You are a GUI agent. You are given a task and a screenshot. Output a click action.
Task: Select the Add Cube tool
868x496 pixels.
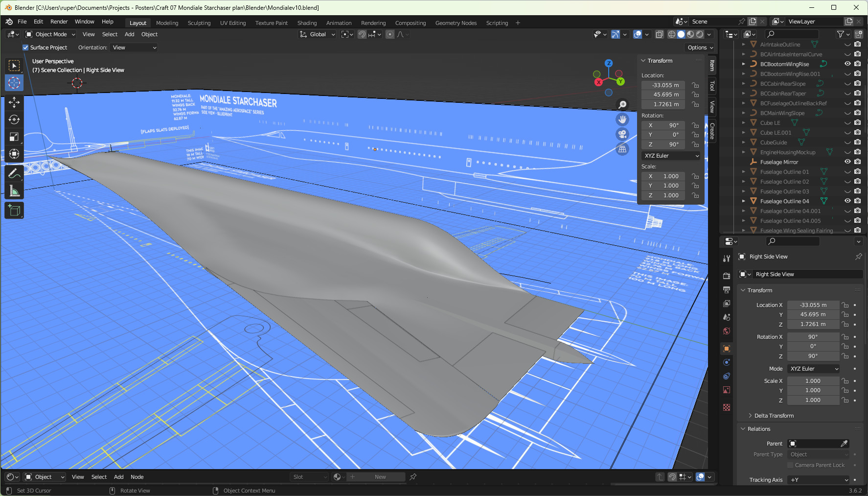(x=14, y=210)
